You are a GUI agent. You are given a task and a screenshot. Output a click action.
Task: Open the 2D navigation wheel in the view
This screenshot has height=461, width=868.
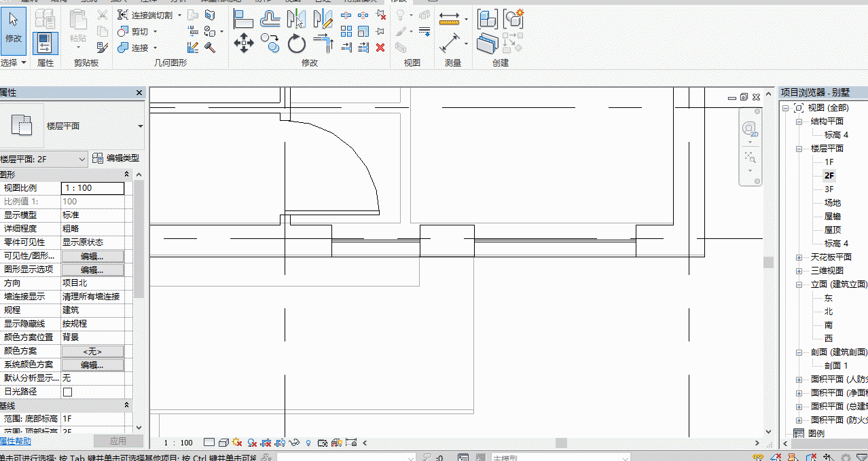click(x=750, y=129)
